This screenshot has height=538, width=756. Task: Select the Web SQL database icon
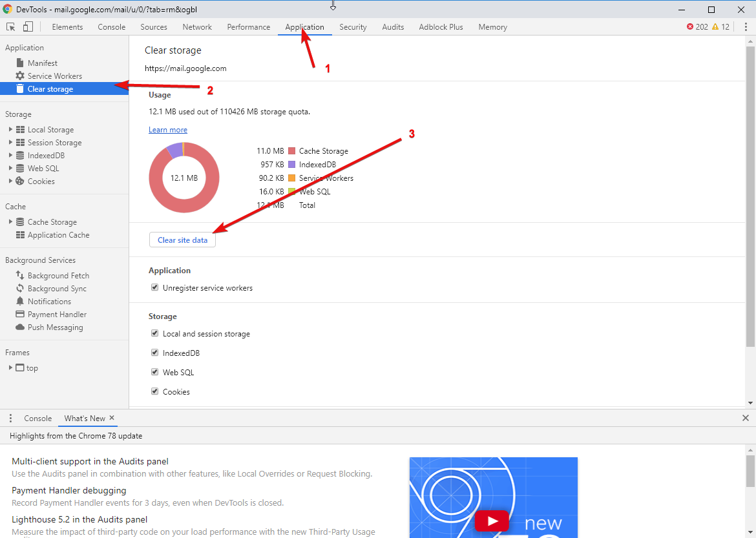(x=20, y=168)
